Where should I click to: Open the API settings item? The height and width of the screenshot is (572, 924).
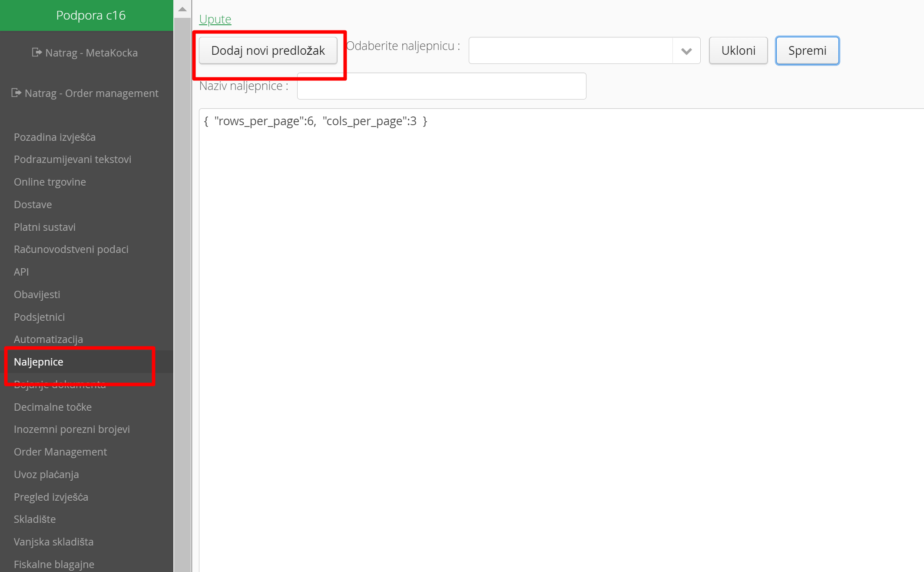click(x=21, y=272)
